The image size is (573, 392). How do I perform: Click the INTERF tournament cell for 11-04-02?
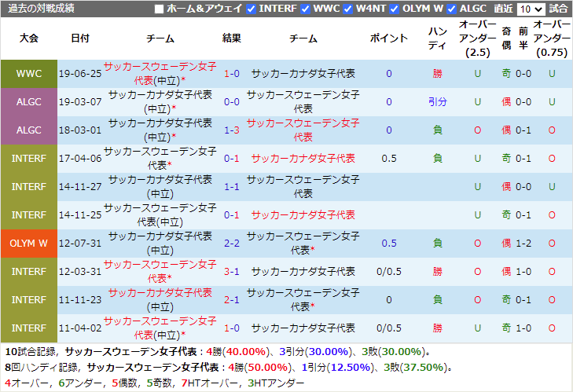(29, 328)
